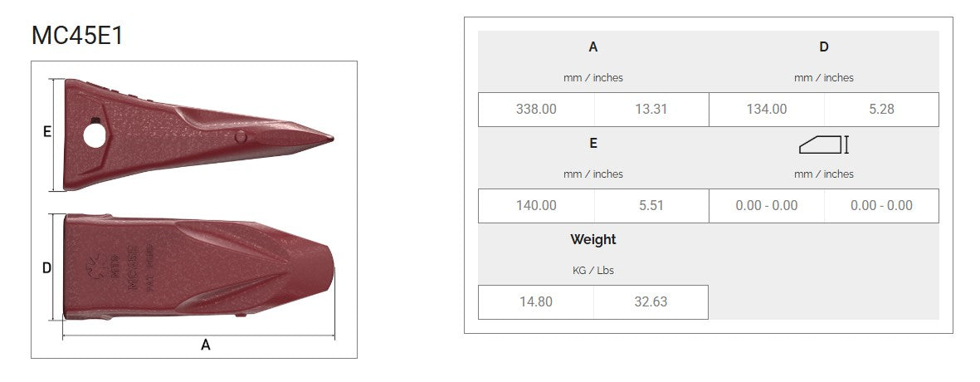This screenshot has height=382, width=980.
Task: Click the MC45E1 product title
Action: 77,37
